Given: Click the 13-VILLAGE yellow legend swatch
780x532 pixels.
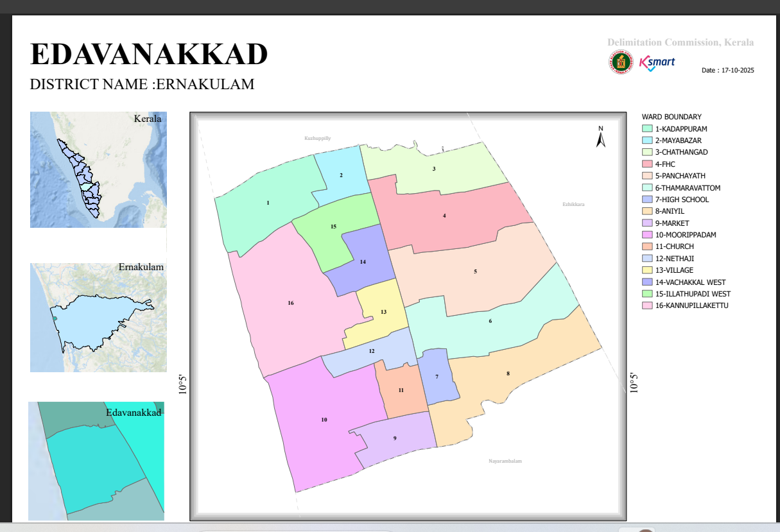Looking at the screenshot, I should tap(647, 270).
